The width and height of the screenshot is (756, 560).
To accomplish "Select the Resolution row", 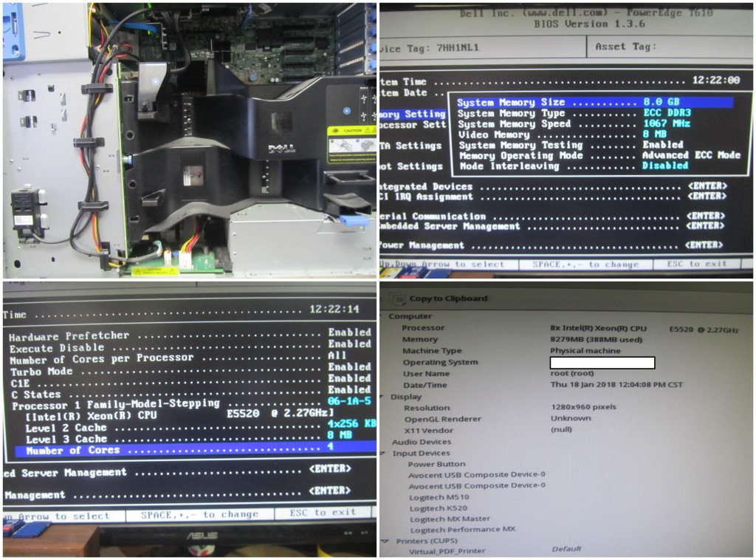I will (510, 408).
